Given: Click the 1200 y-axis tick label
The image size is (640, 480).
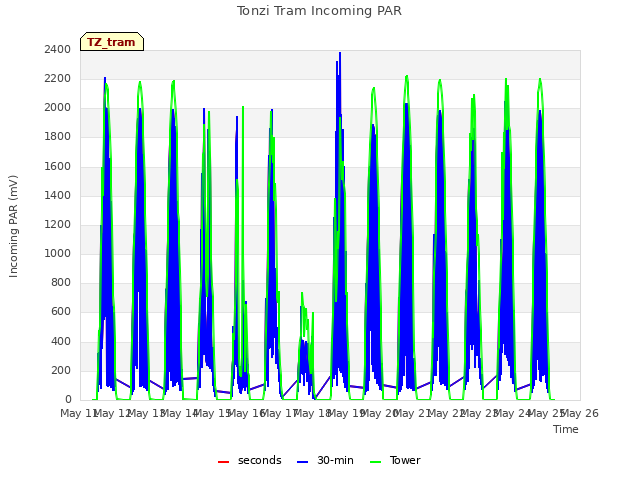Looking at the screenshot, I should pyautogui.click(x=58, y=224).
